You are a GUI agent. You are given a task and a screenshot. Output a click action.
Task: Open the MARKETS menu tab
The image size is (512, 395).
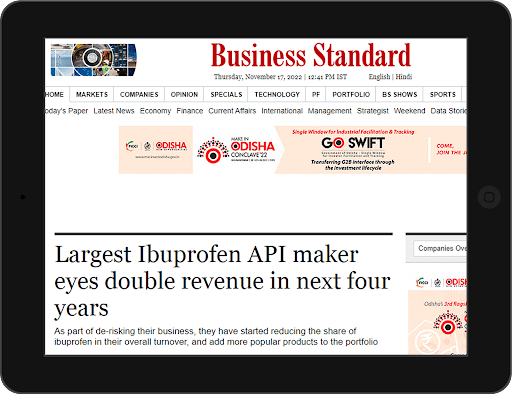pyautogui.click(x=92, y=95)
